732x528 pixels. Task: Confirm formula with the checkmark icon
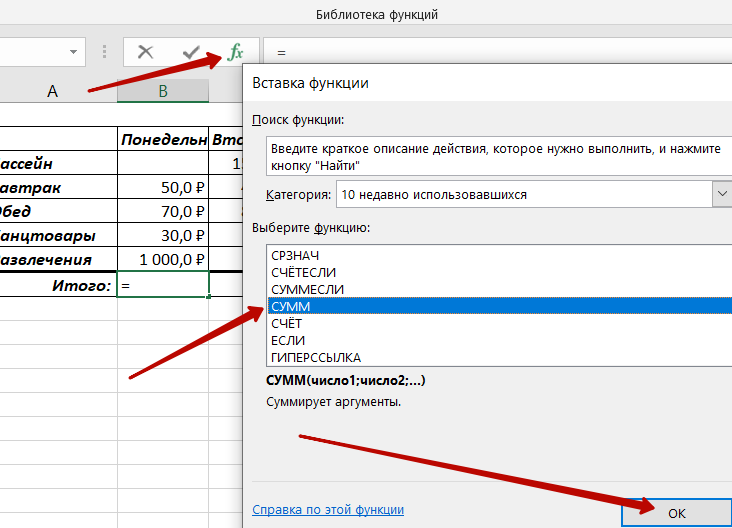click(191, 52)
